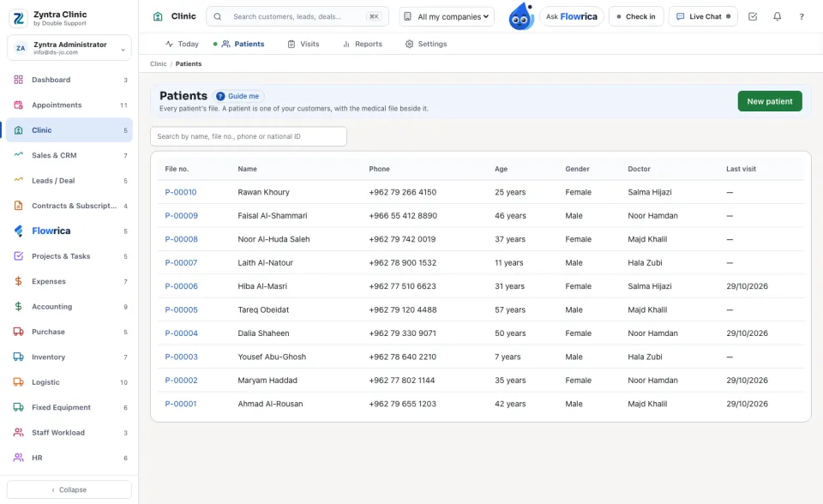This screenshot has height=504, width=823.
Task: Click the Flowrica droplet mascot icon
Action: pyautogui.click(x=520, y=16)
